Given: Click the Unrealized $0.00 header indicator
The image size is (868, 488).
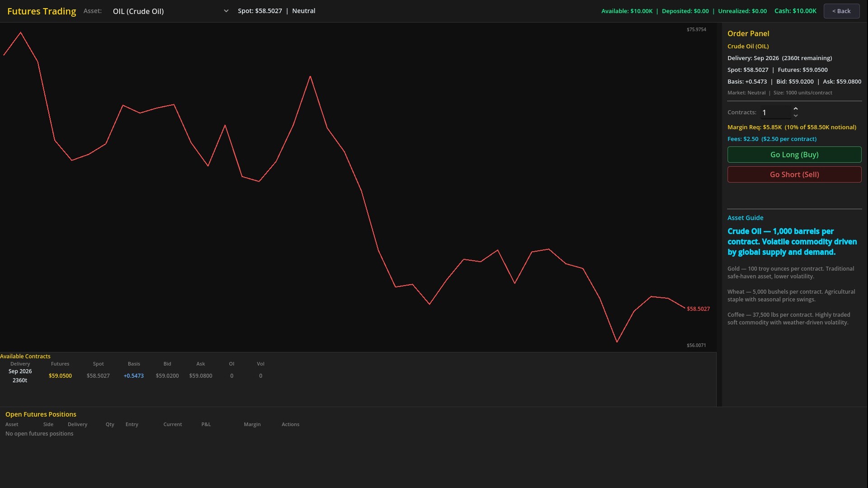Looking at the screenshot, I should pos(742,11).
